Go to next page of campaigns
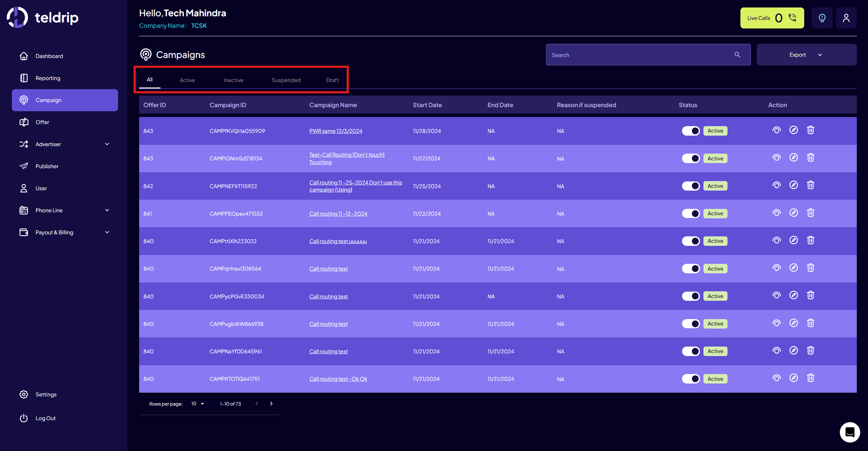The width and height of the screenshot is (868, 451). point(271,404)
